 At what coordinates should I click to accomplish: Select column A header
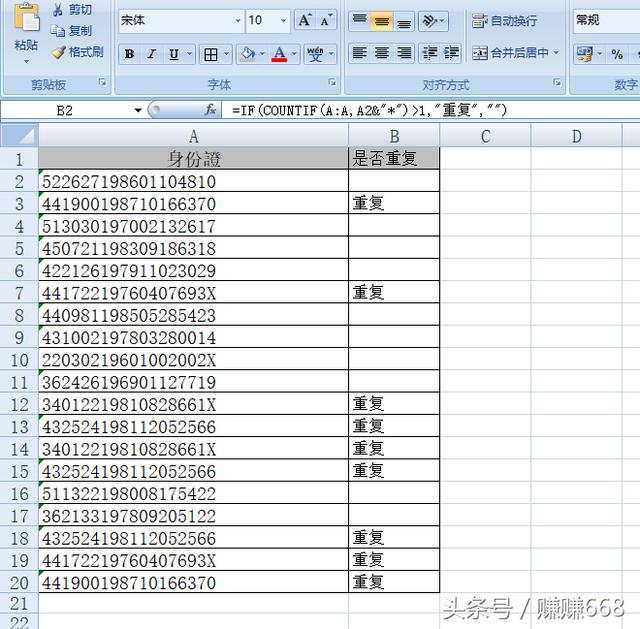[193, 136]
